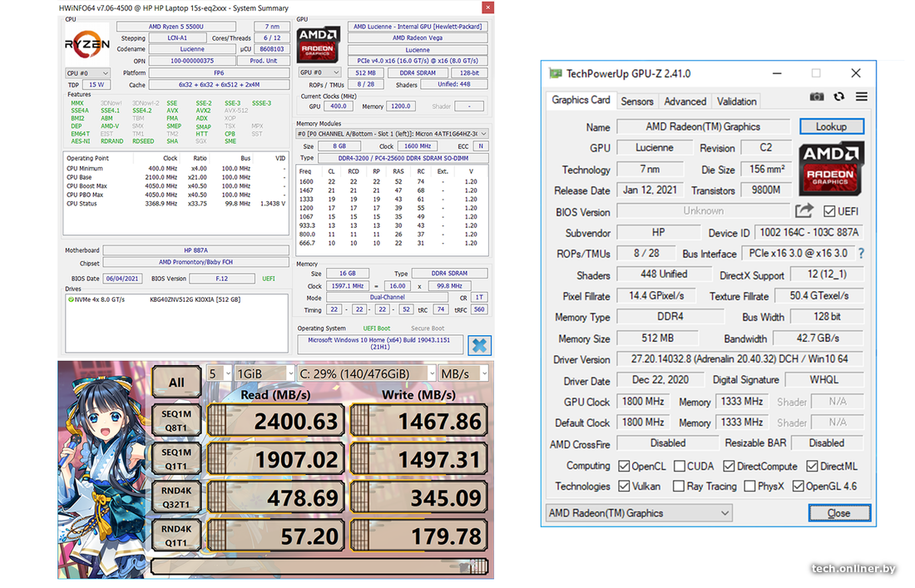Click the Ryzen logo in HWiNFO

pyautogui.click(x=87, y=44)
